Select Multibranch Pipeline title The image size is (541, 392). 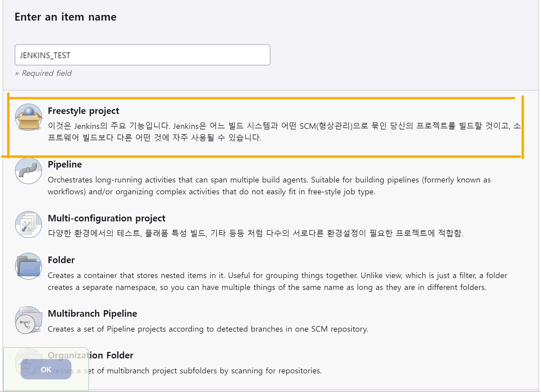(92, 314)
